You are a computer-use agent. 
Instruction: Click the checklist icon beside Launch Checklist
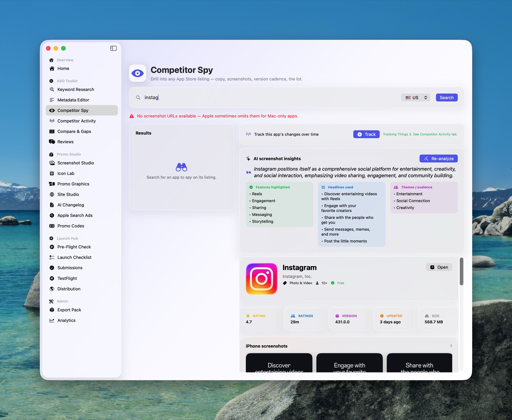(x=52, y=258)
